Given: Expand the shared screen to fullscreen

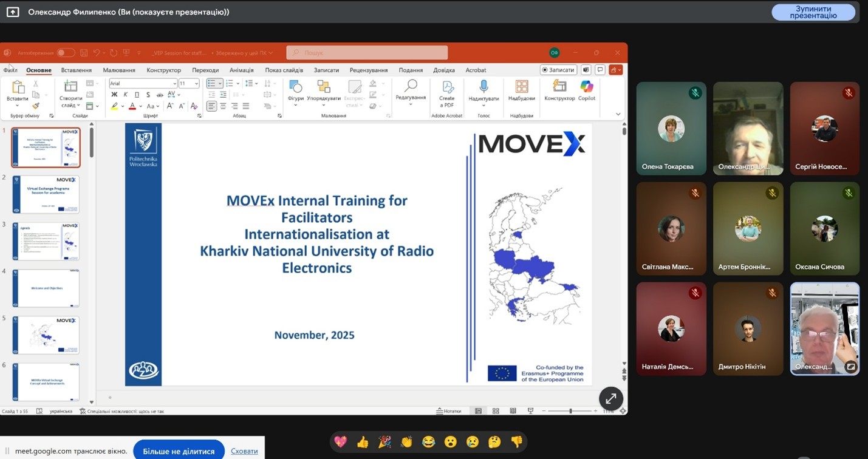Looking at the screenshot, I should click(x=610, y=398).
